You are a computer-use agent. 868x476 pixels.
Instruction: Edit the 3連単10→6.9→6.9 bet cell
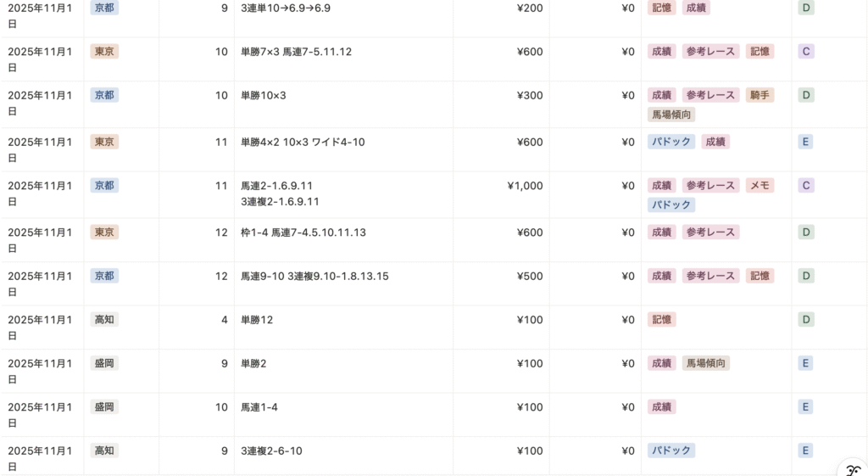286,8
